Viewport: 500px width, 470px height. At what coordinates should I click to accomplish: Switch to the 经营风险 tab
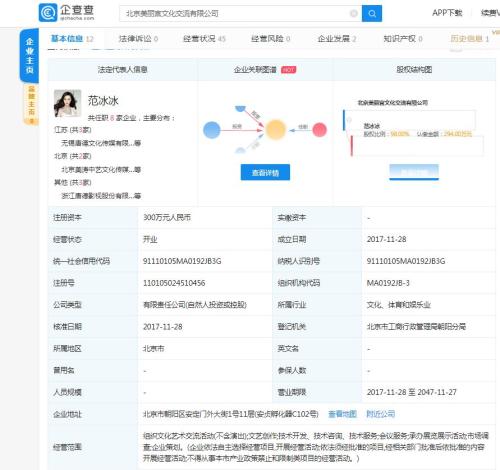coord(270,39)
